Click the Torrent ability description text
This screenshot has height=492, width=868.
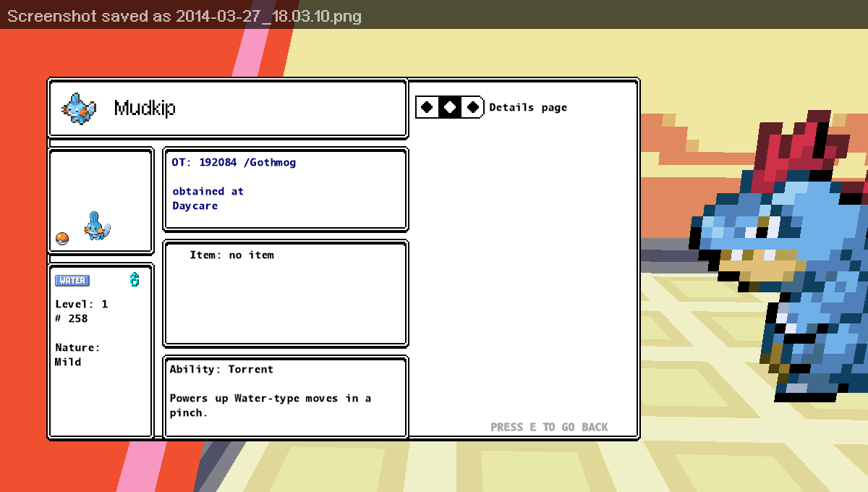tap(271, 405)
